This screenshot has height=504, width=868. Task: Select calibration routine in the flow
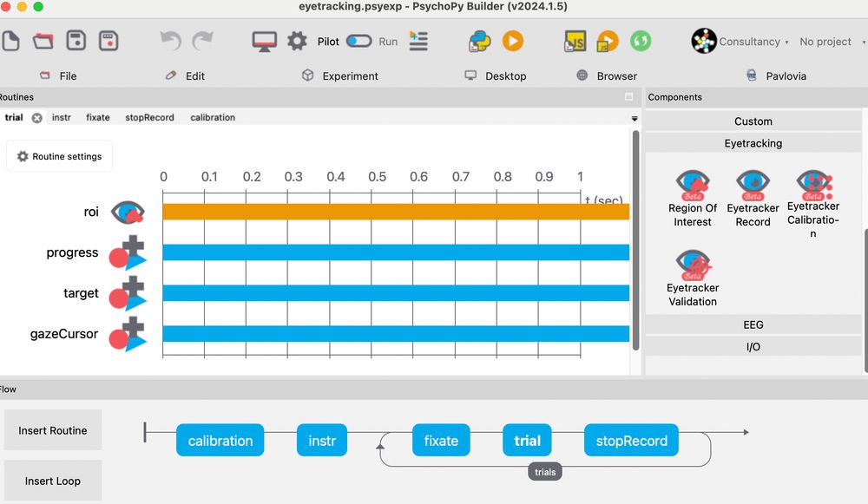220,441
